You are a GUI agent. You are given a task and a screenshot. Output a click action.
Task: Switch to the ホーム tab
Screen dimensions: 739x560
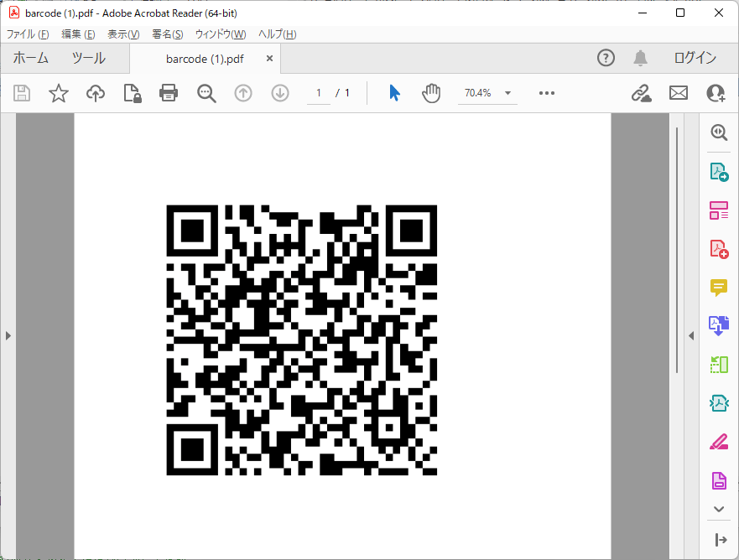click(x=29, y=58)
